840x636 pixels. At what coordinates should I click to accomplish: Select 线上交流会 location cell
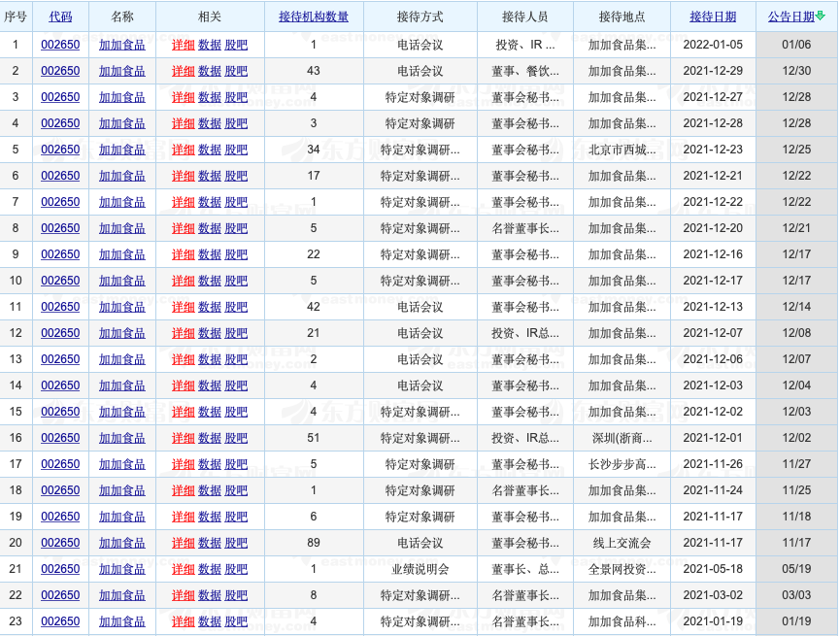tap(622, 543)
